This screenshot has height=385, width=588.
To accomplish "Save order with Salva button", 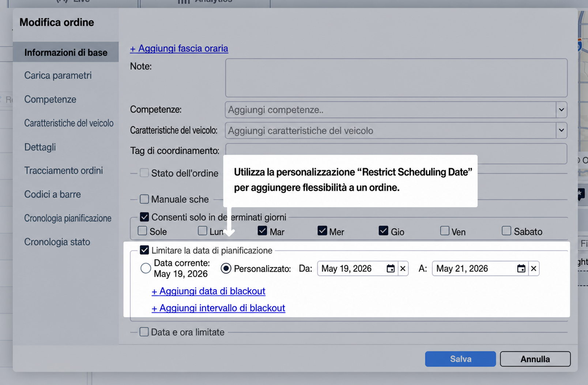I will [x=460, y=359].
